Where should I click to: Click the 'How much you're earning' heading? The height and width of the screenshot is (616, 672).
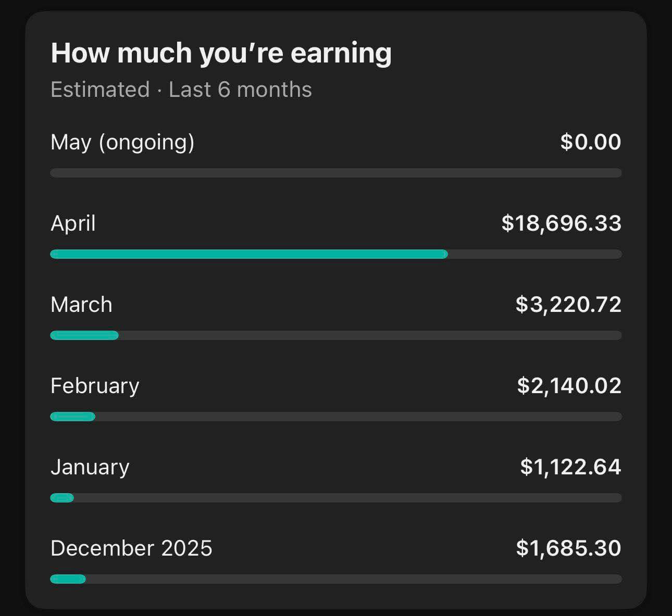(x=221, y=54)
